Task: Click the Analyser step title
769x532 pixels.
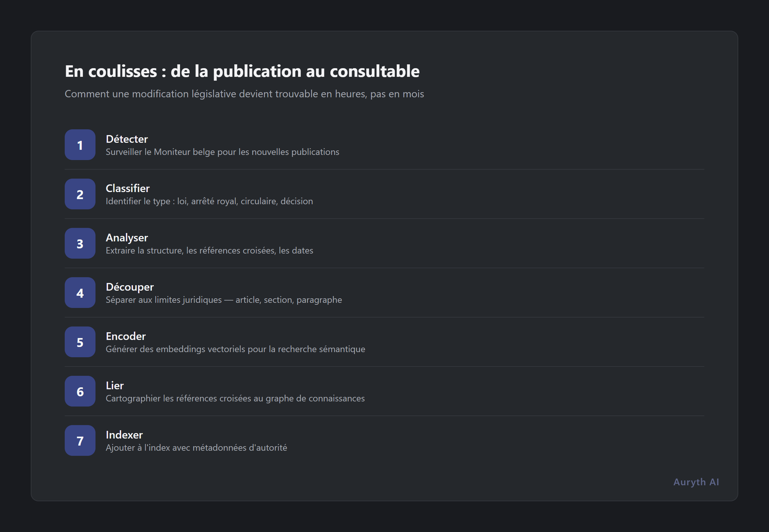Action: click(127, 238)
